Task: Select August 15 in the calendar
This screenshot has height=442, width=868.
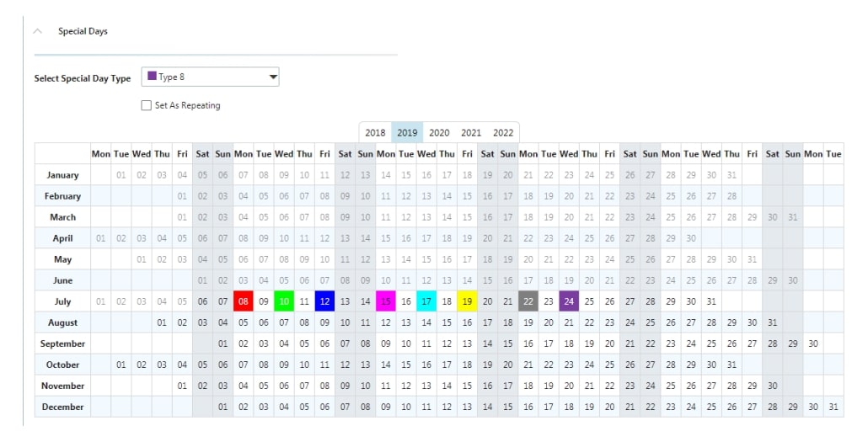Action: click(x=447, y=322)
